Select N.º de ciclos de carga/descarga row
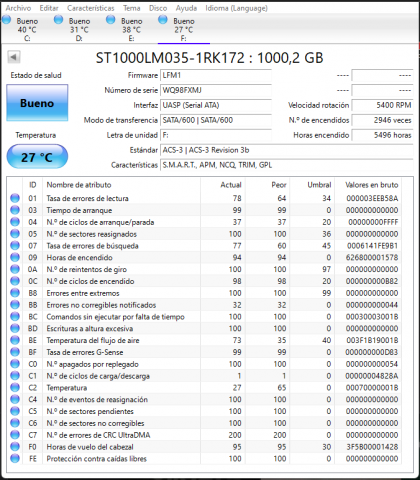Viewport: 420px width, 480px height. pyautogui.click(x=204, y=376)
